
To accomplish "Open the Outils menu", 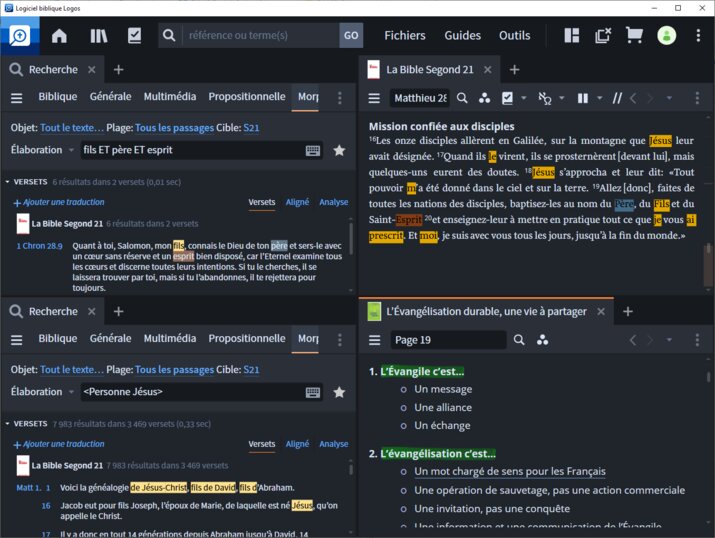I will click(x=514, y=36).
